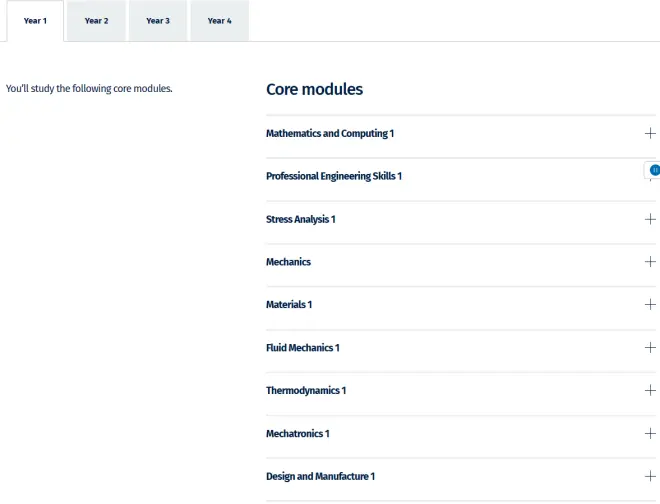Viewport: 660px width, 504px height.
Task: Click the plus icon next to Mechanics
Action: [x=650, y=262]
